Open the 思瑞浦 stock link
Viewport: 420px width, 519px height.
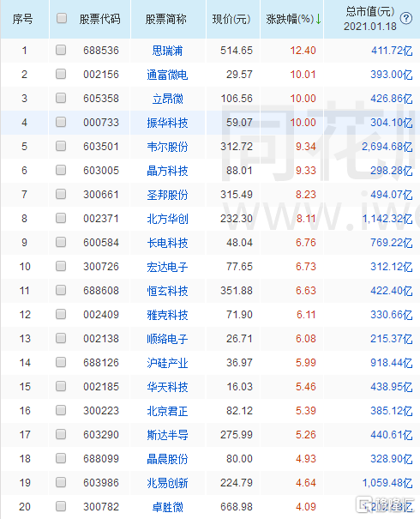[167, 51]
